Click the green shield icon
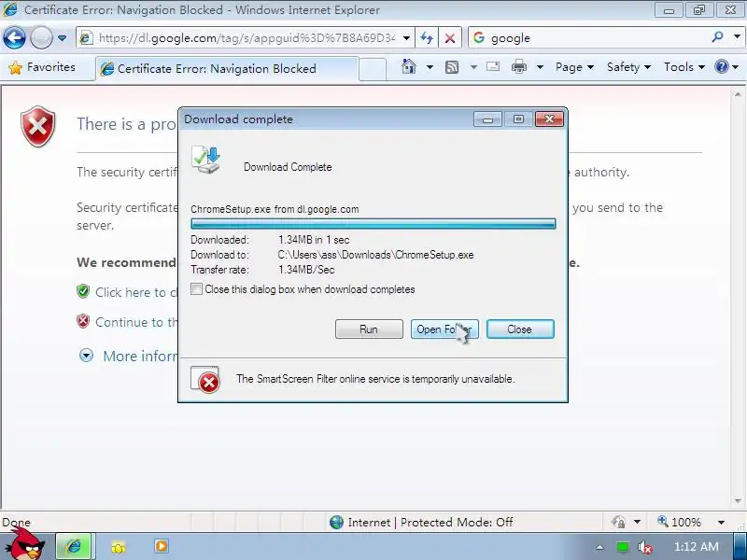The height and width of the screenshot is (560, 747). (83, 291)
